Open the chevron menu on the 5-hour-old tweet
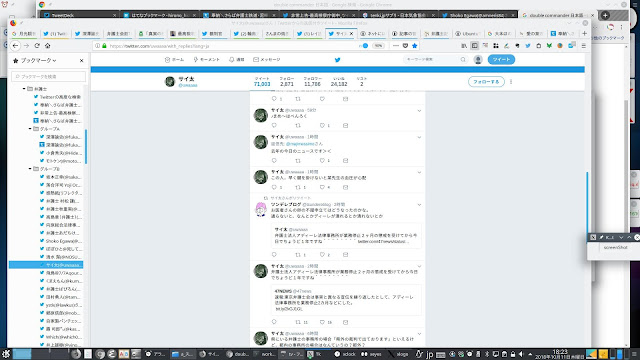The width and height of the screenshot is (640, 360). [419, 111]
